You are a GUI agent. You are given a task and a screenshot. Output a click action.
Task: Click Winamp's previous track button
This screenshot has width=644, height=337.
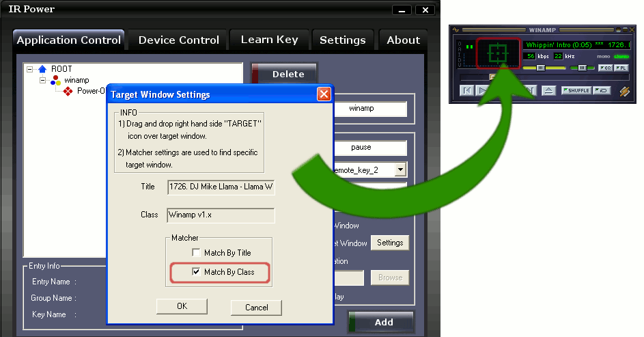pyautogui.click(x=466, y=90)
